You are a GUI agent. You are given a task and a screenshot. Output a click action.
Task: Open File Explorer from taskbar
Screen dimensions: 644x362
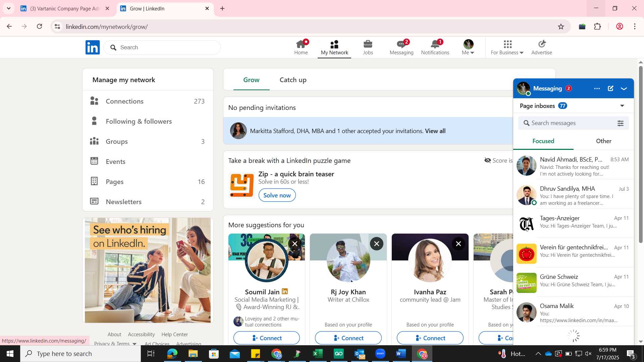click(193, 354)
